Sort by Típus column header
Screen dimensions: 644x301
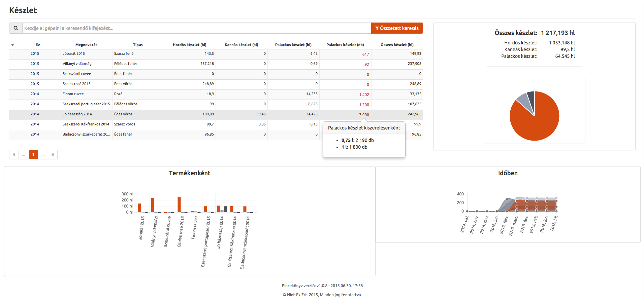pyautogui.click(x=138, y=45)
